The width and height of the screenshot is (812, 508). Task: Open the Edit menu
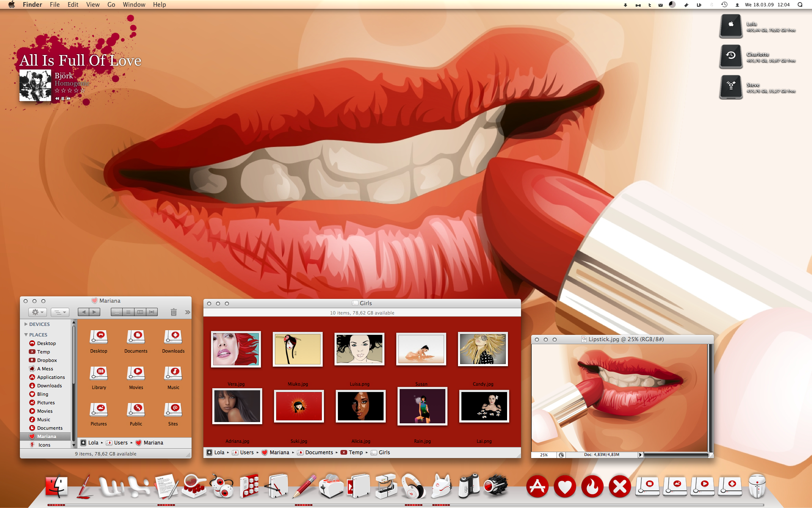click(73, 5)
